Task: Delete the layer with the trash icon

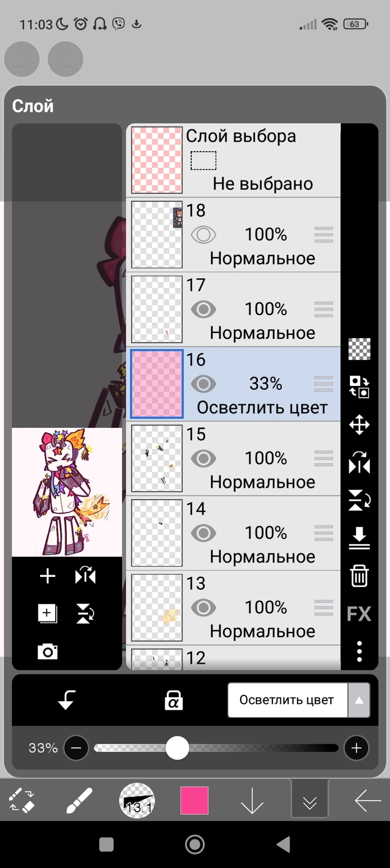Action: [359, 576]
